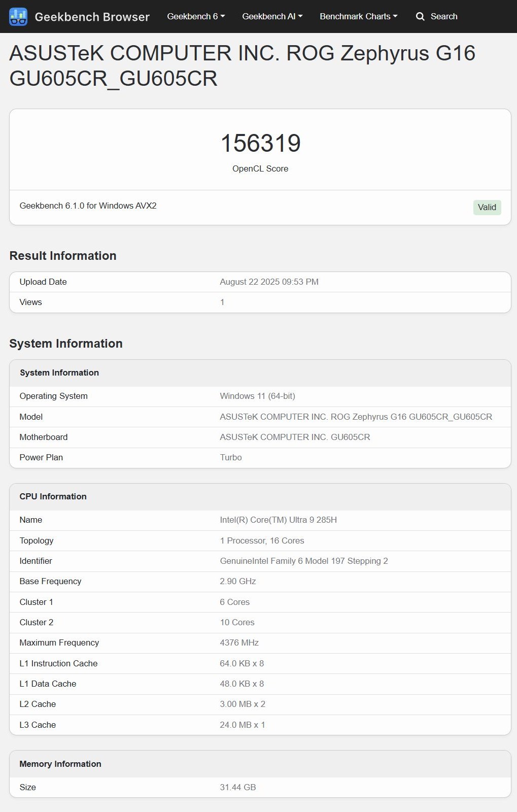Click the Cluster 1 value 6 Cores
517x812 pixels.
[x=234, y=602]
